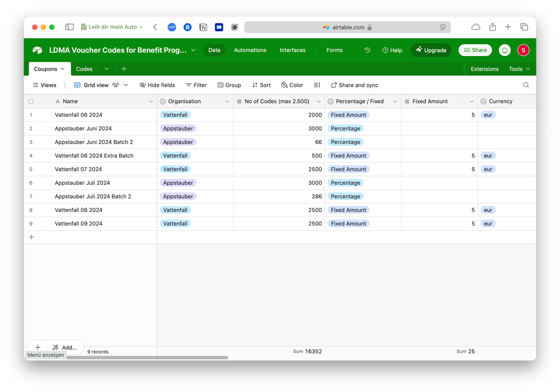Click the Notion extension icon
The height and width of the screenshot is (392, 560).
click(x=203, y=27)
